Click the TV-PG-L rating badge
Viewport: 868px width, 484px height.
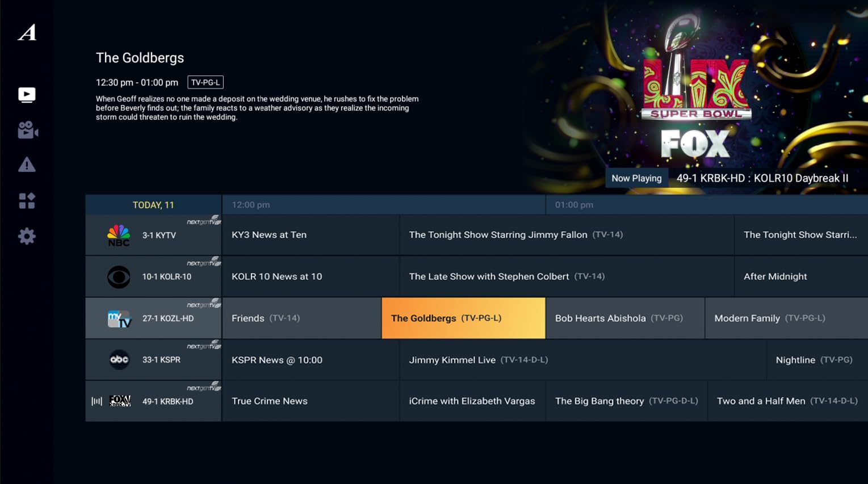click(x=205, y=82)
